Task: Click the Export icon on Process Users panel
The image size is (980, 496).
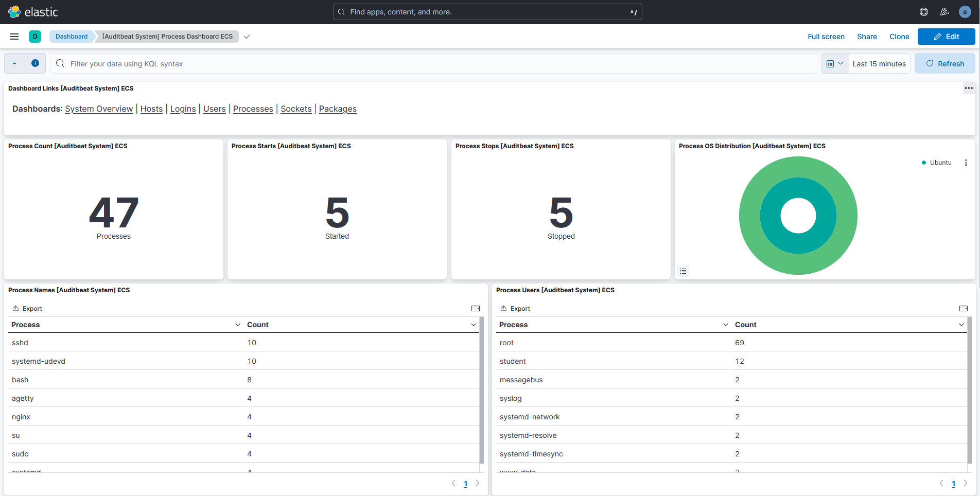Action: tap(514, 308)
